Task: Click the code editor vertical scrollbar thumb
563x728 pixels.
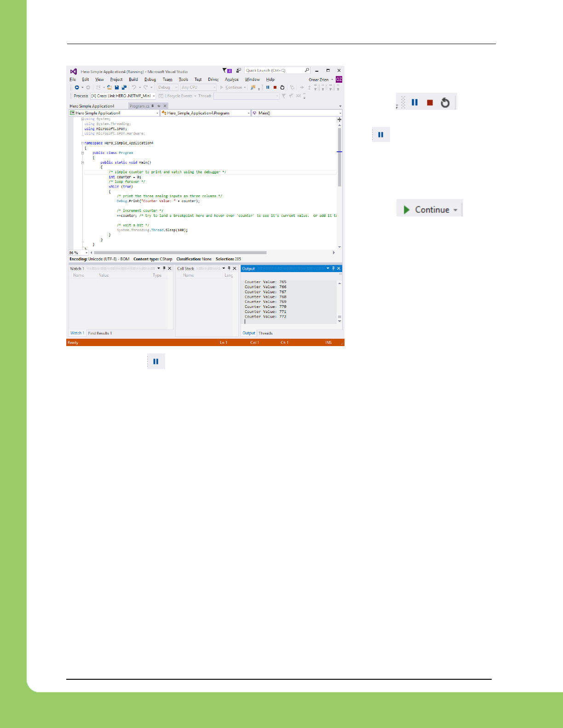Action: point(339,156)
